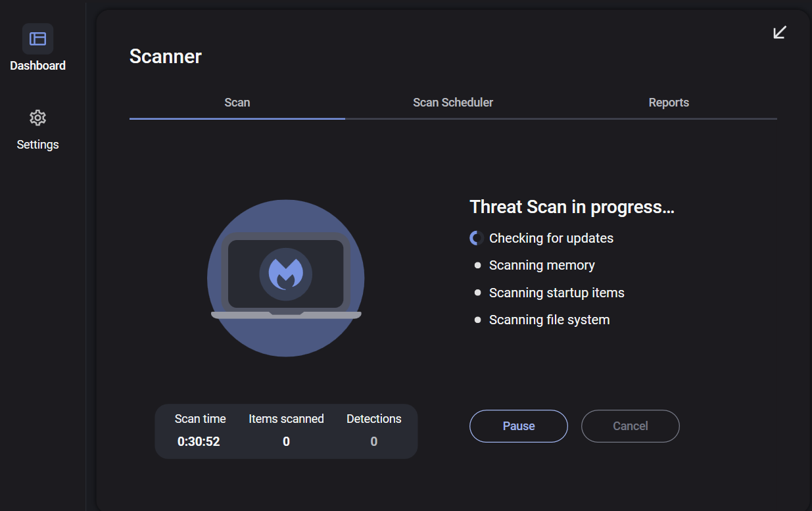
Task: Click the "Threat Scan in progress..." title
Action: tap(572, 207)
